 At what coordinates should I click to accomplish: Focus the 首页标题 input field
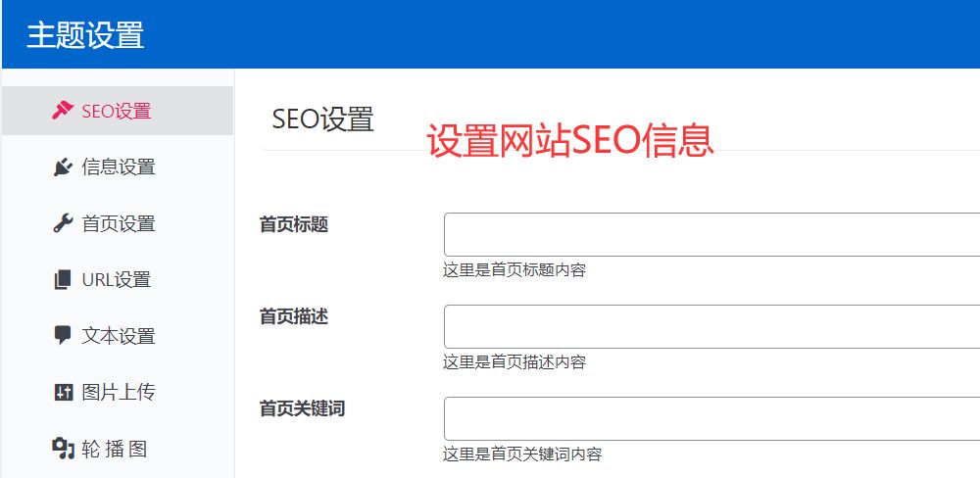(711, 235)
